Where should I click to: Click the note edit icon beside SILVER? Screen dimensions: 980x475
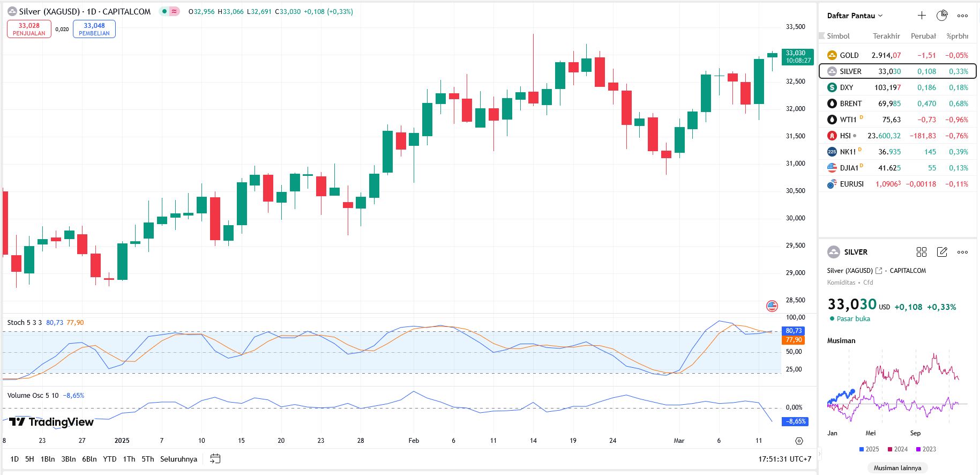tap(942, 252)
